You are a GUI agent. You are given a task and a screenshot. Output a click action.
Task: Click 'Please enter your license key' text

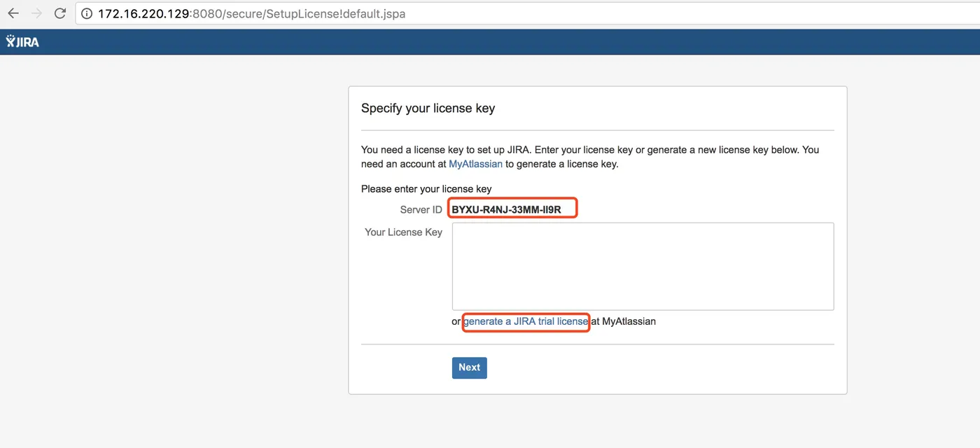click(426, 189)
